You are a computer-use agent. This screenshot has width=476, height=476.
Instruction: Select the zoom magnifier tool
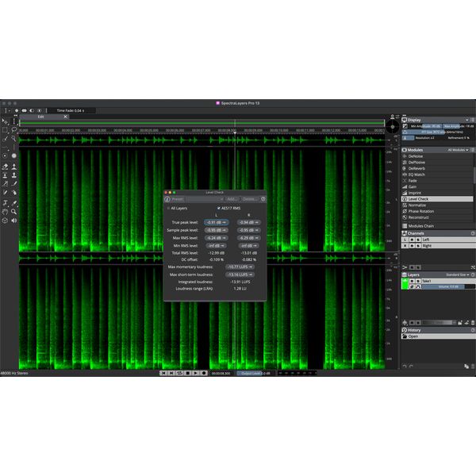(14, 212)
